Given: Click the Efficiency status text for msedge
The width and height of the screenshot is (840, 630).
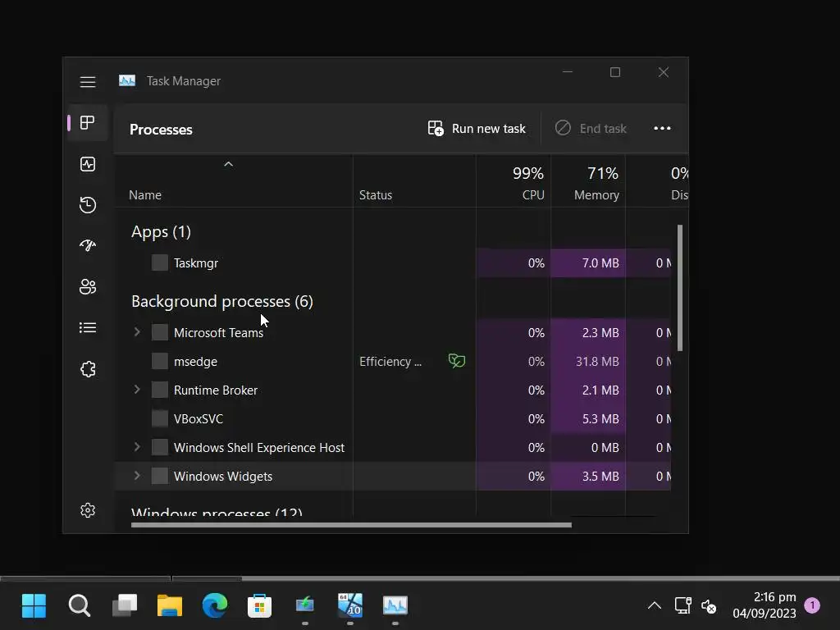Looking at the screenshot, I should (x=390, y=362).
